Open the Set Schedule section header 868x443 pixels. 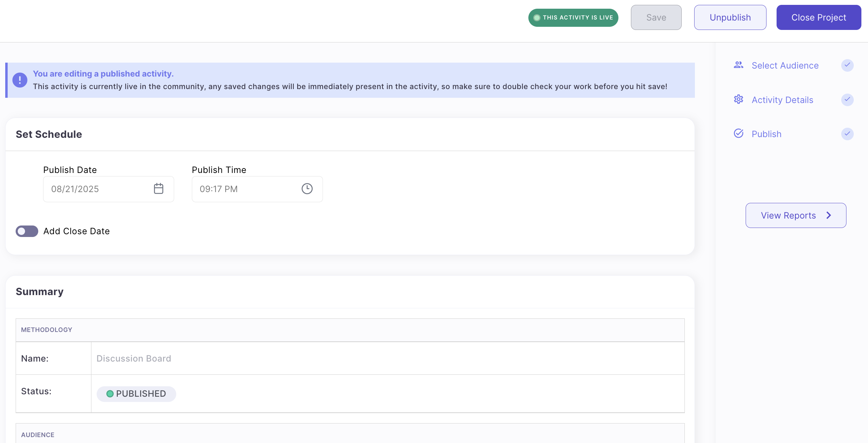click(x=49, y=134)
